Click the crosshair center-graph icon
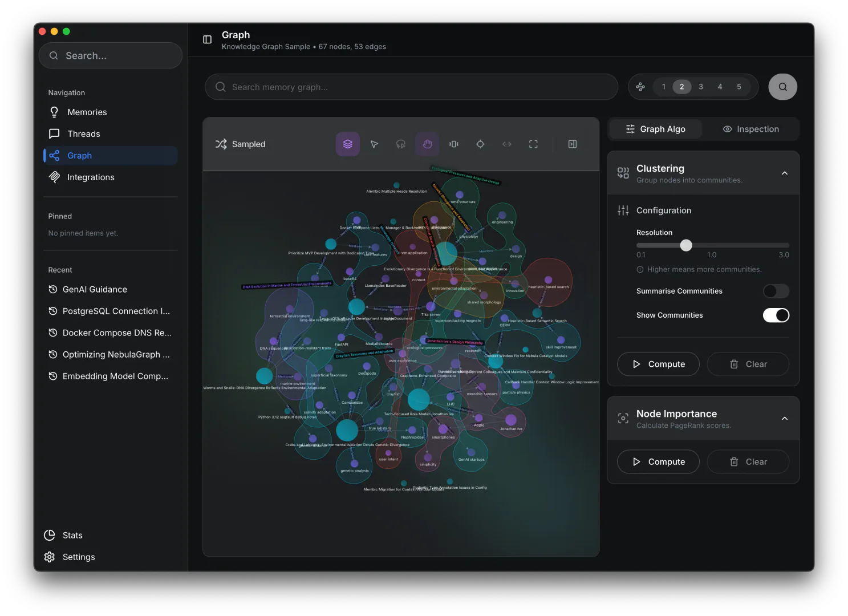 tap(480, 144)
